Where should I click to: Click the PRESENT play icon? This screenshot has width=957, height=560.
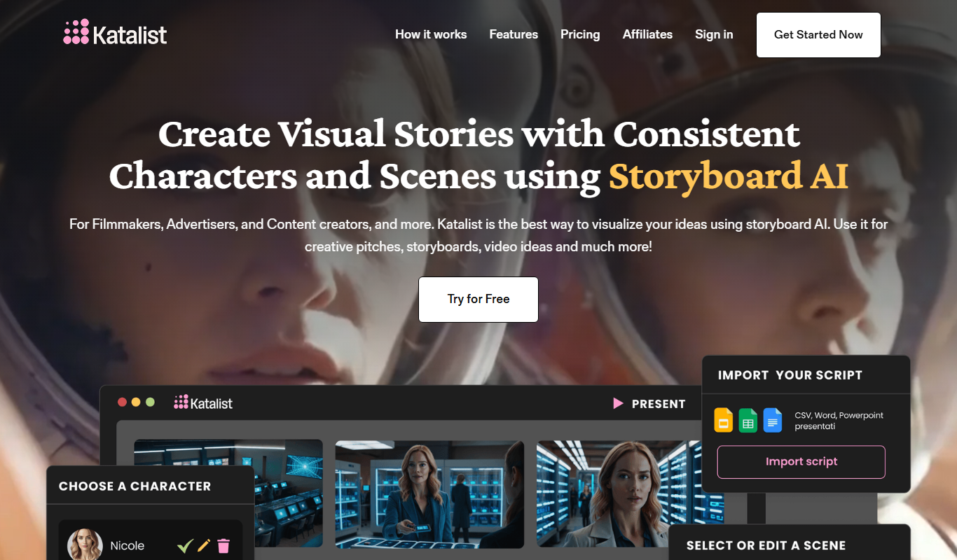click(x=618, y=404)
